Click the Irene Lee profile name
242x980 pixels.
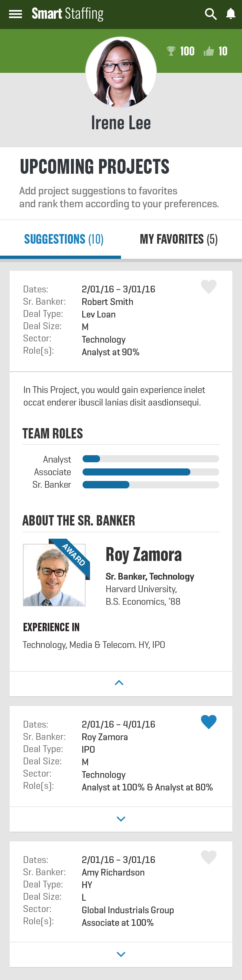[x=121, y=123]
